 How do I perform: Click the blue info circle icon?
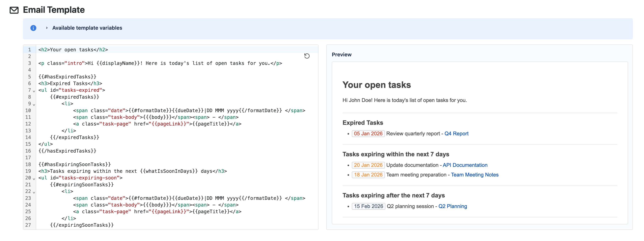click(x=33, y=28)
